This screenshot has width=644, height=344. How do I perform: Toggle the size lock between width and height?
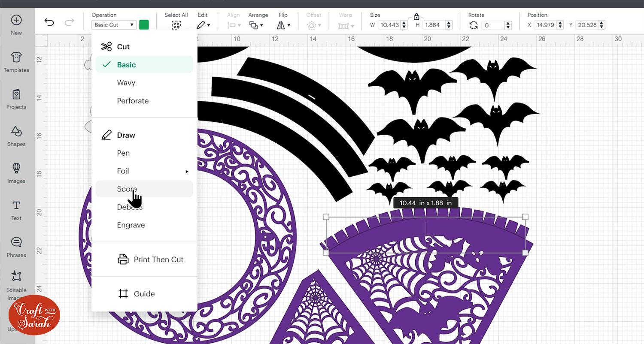tap(416, 16)
